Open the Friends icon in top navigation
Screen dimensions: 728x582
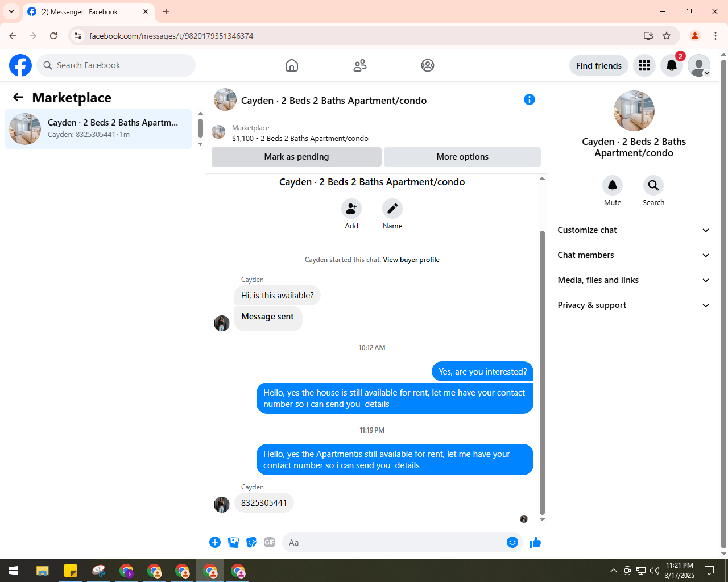360,65
